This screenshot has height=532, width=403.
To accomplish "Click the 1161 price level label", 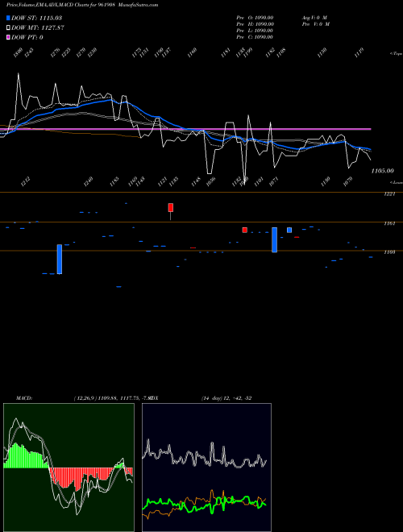I will (391, 223).
